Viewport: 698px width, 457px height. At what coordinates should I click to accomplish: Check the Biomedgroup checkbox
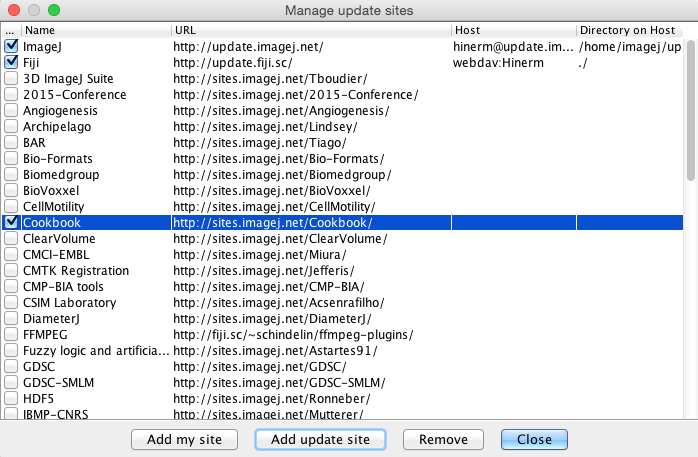11,174
